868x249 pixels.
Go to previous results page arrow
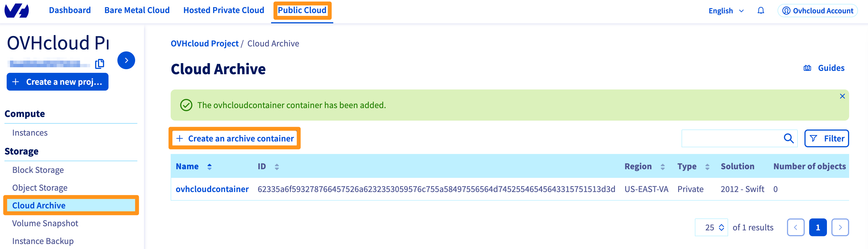796,227
